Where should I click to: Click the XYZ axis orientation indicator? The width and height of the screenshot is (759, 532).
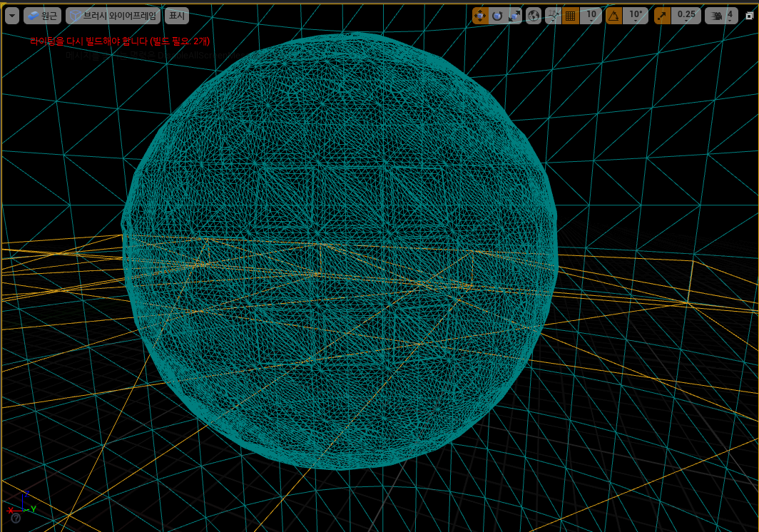coord(22,503)
